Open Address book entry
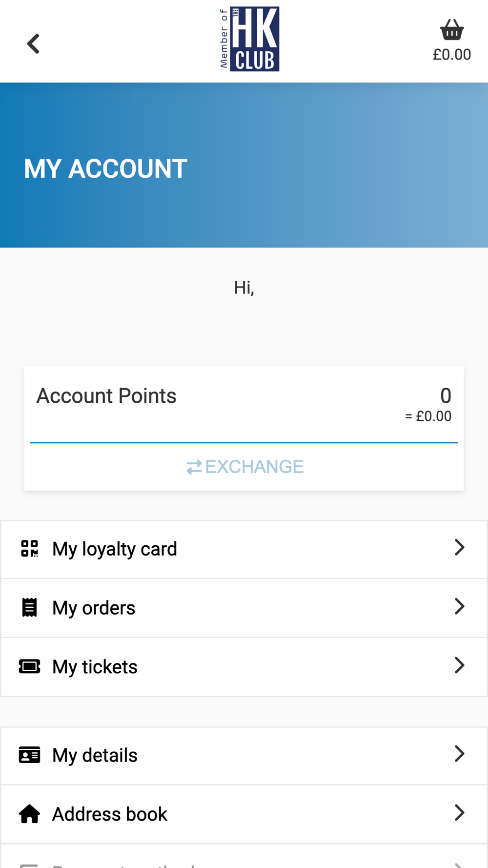The height and width of the screenshot is (868, 488). (110, 814)
